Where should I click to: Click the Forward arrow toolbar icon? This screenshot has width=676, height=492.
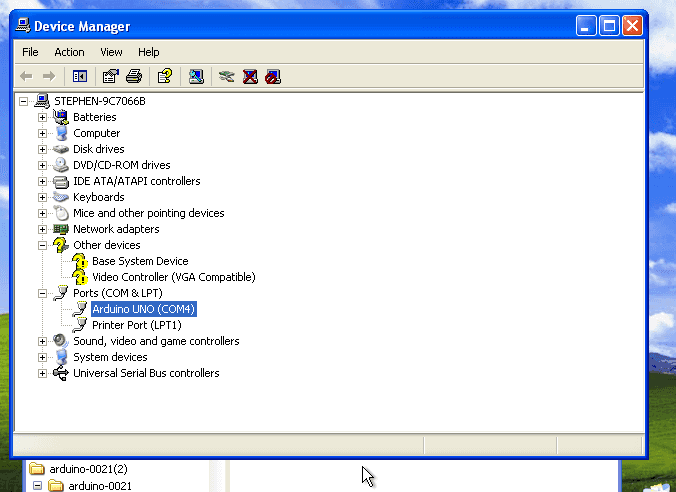pos(49,77)
